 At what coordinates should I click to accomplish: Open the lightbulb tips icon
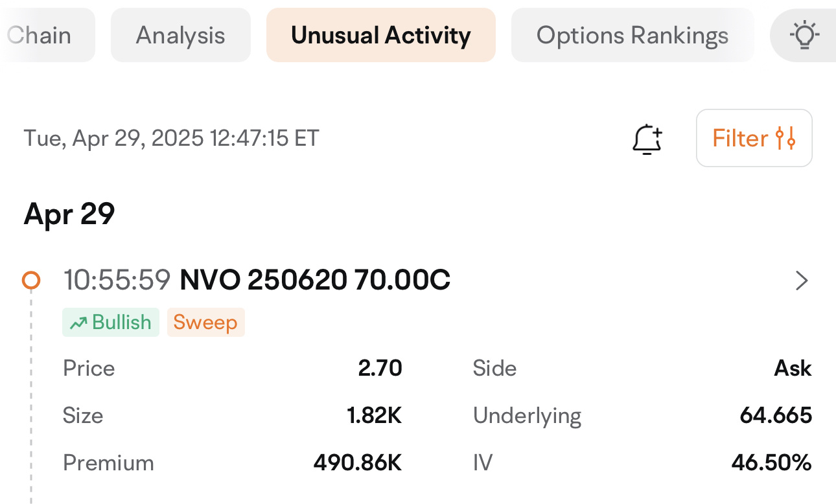(804, 35)
